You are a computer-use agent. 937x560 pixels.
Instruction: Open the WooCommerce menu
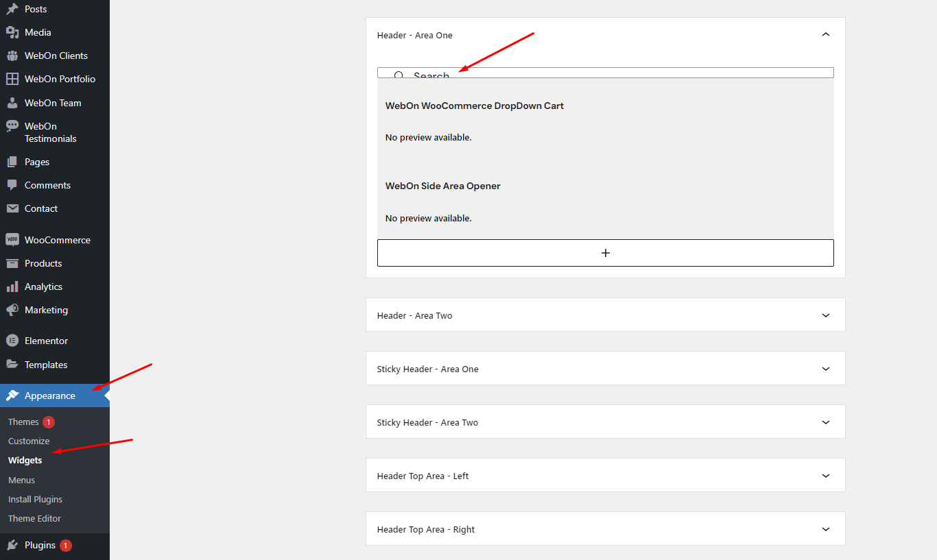(x=58, y=240)
